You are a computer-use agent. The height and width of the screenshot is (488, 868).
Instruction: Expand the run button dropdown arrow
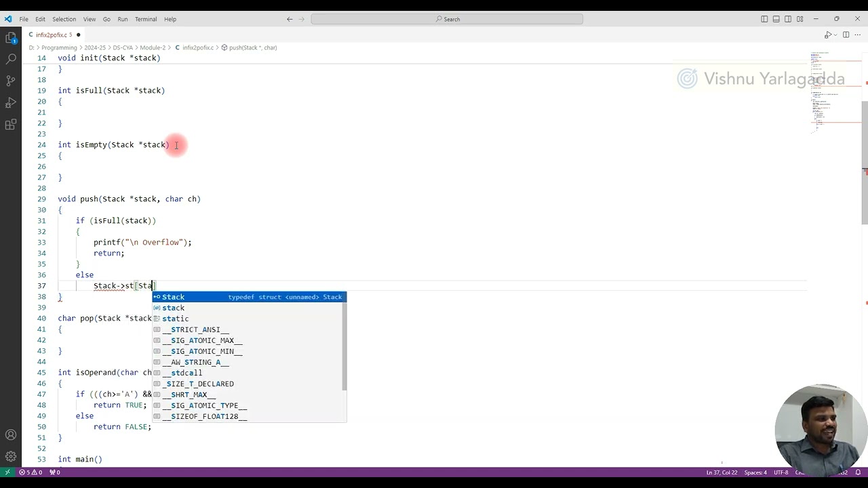[834, 35]
